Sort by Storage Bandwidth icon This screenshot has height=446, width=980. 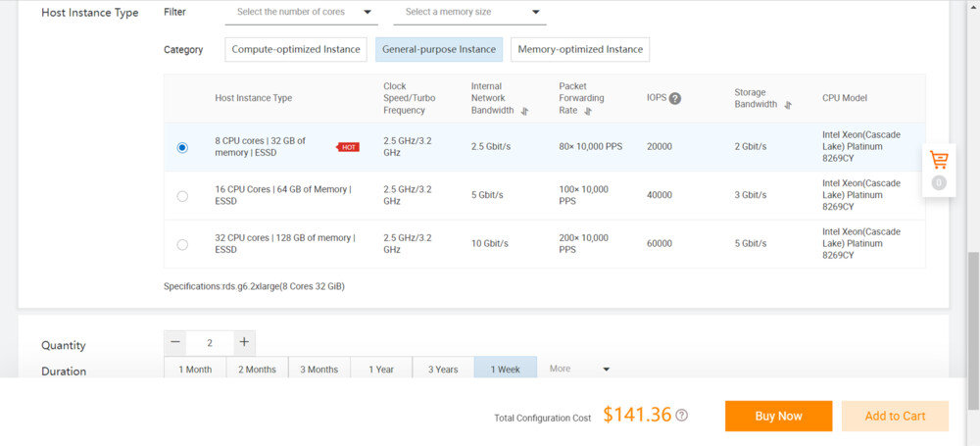(788, 105)
